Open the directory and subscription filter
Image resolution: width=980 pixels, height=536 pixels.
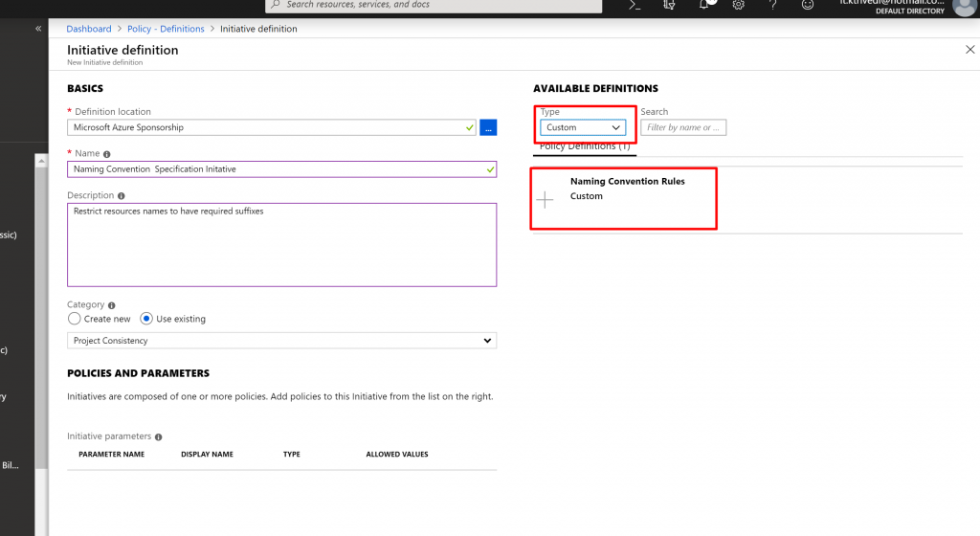(669, 5)
